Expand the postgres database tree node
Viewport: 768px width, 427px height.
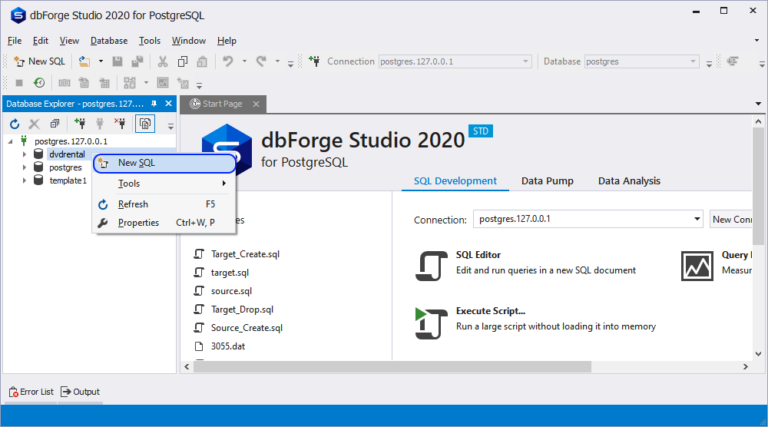pos(24,168)
